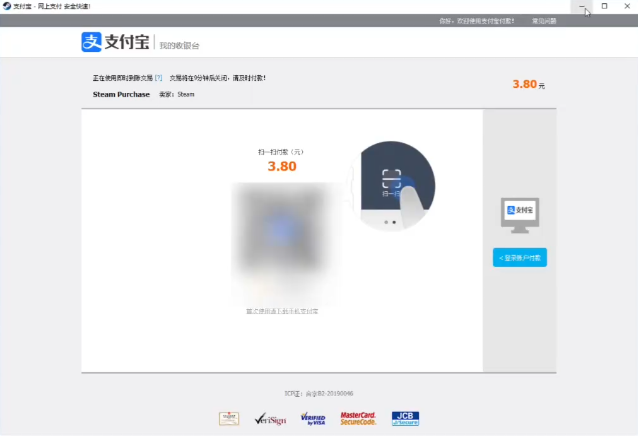
Task: Click the Verified by VISA logo
Action: tap(313, 419)
